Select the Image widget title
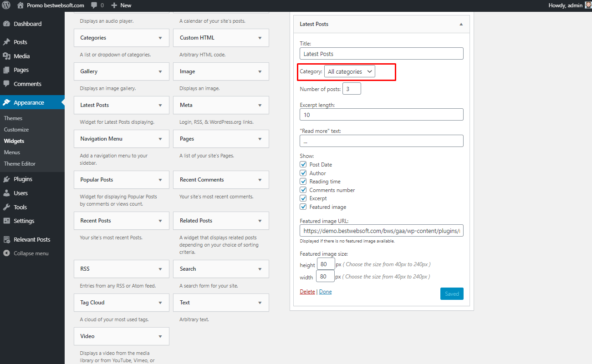This screenshot has height=364, width=592. coord(187,71)
